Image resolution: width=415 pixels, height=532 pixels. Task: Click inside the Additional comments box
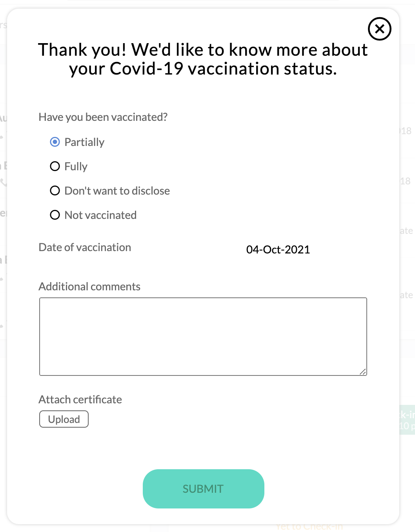[x=203, y=335]
